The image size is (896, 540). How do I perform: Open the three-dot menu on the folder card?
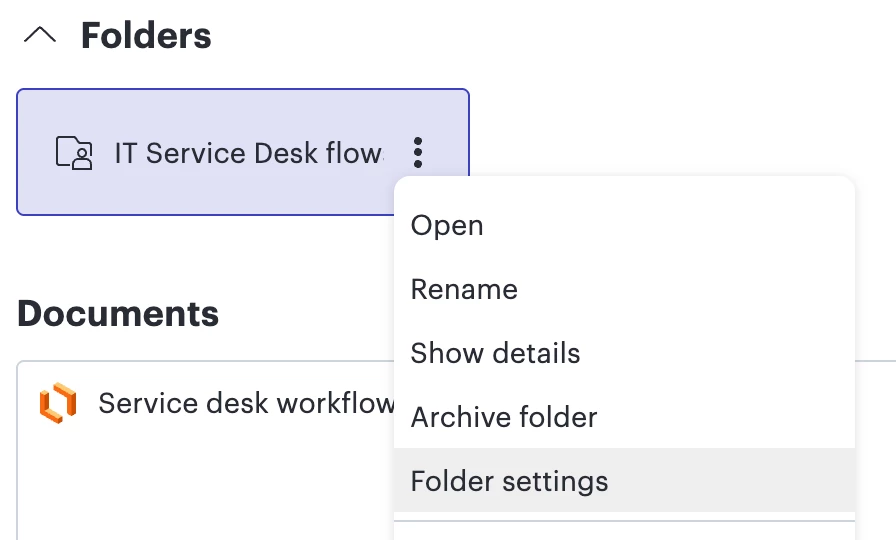point(418,153)
